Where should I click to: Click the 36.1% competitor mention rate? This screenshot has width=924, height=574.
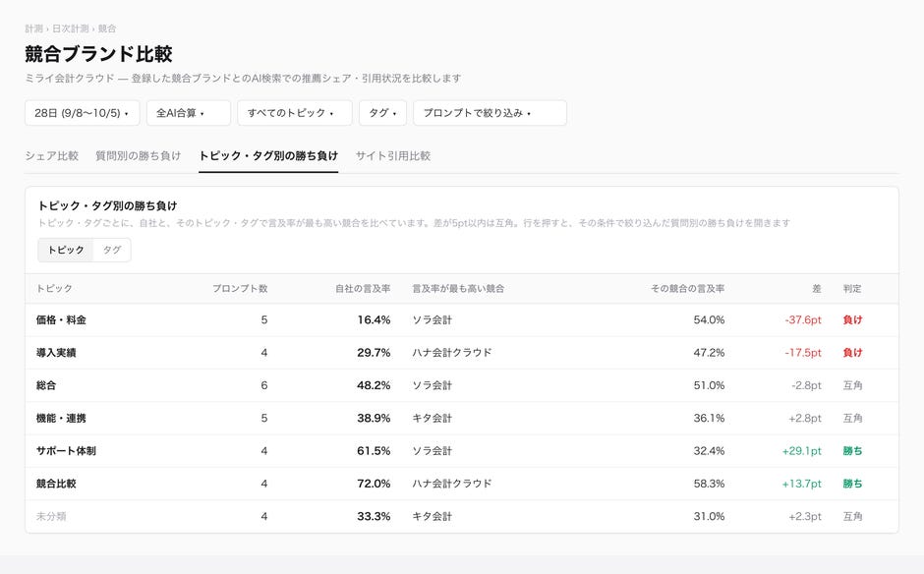coord(709,419)
